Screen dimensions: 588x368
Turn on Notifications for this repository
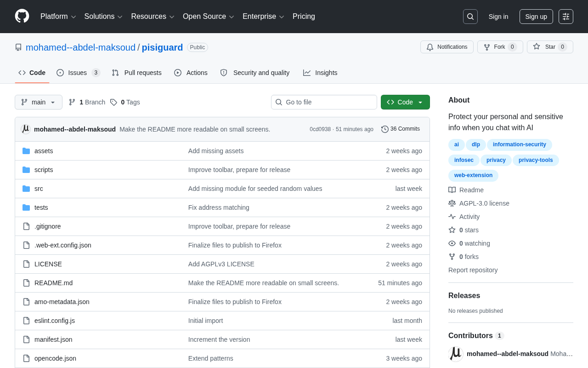(447, 47)
